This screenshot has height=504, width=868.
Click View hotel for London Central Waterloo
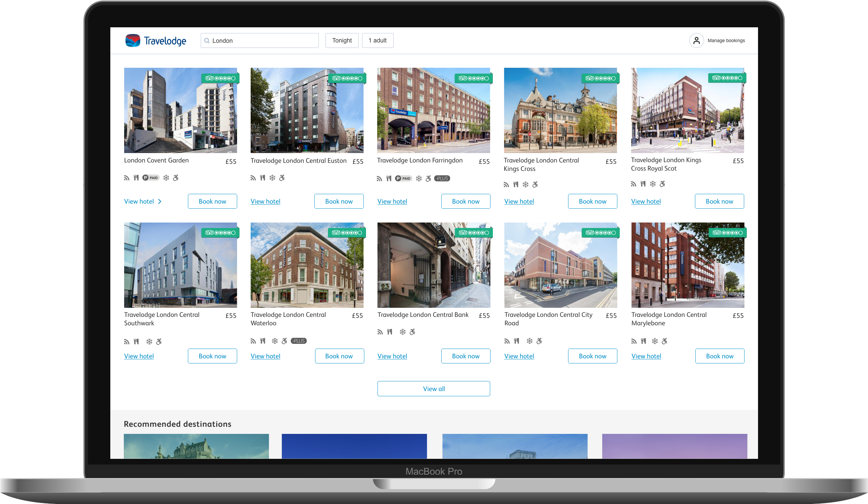tap(265, 356)
